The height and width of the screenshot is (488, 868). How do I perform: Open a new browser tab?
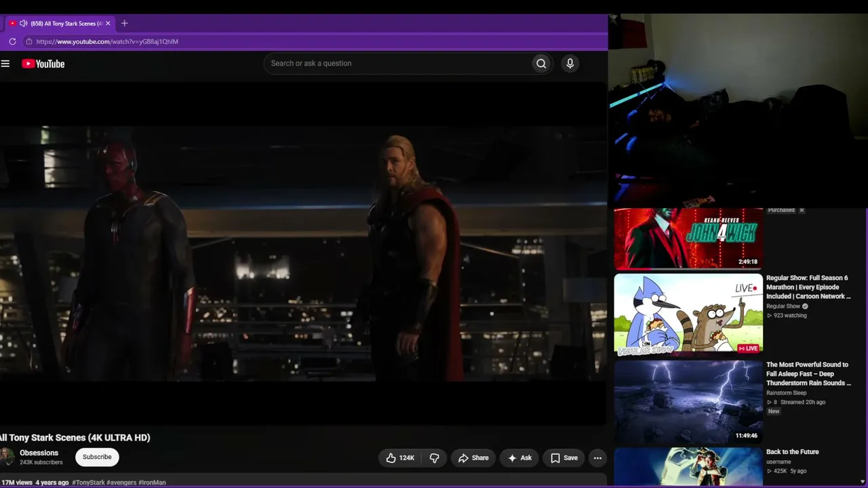coord(124,23)
